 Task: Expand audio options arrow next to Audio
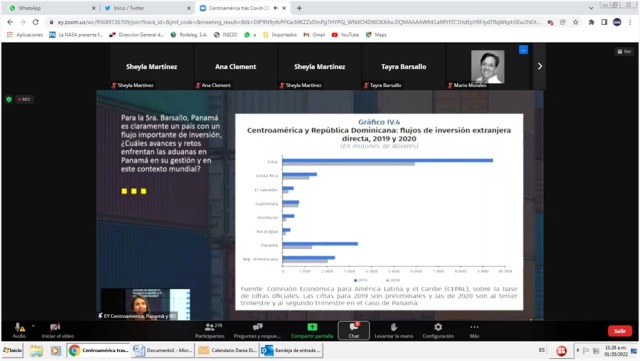pos(33,326)
